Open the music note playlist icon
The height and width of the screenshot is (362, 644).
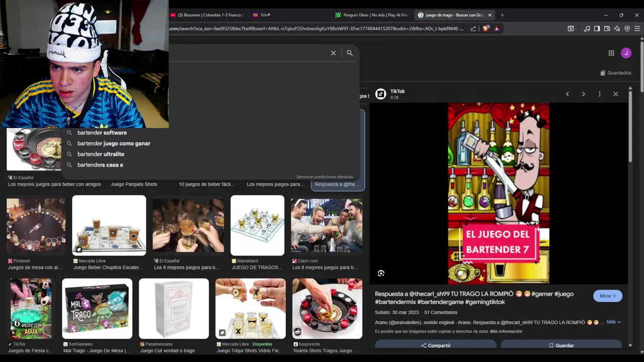587,29
